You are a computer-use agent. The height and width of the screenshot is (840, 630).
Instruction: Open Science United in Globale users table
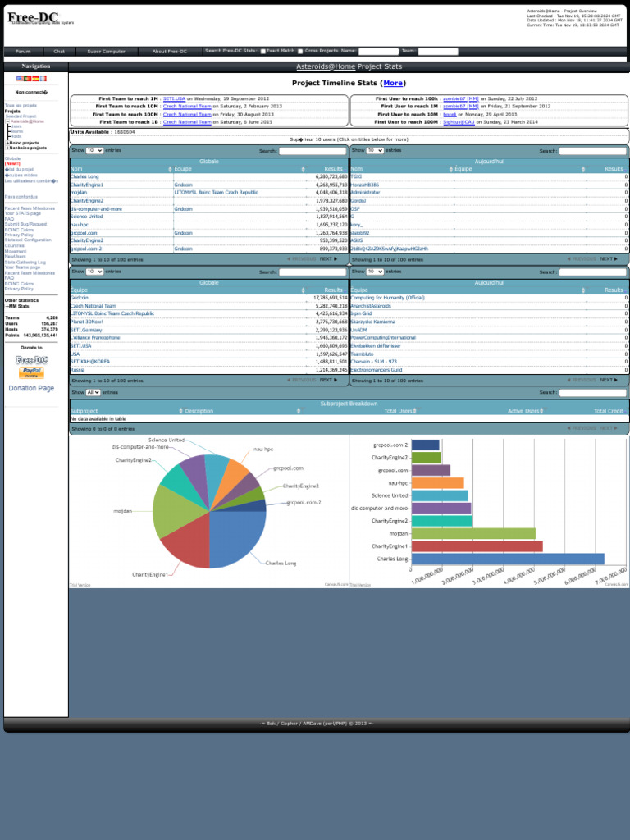86,217
